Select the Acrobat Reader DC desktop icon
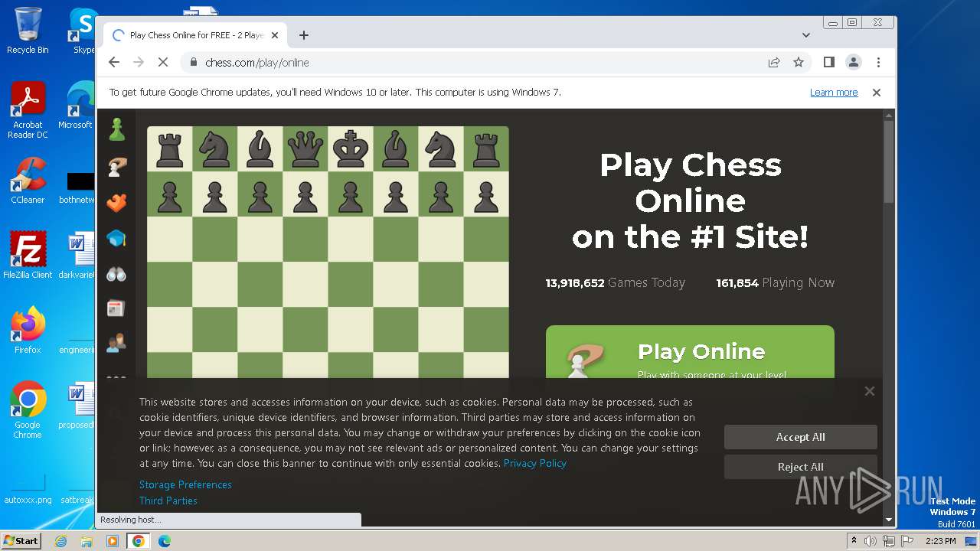Image resolution: width=980 pixels, height=551 pixels. click(28, 110)
